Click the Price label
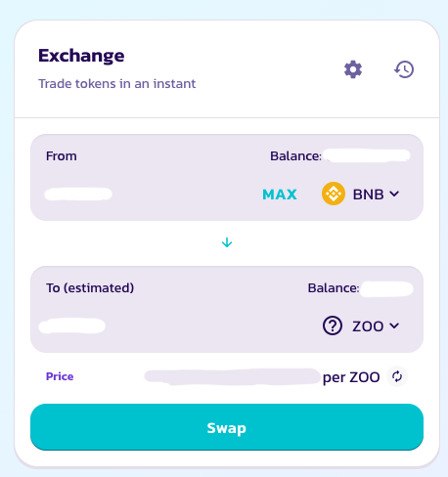The image size is (448, 477). pyautogui.click(x=60, y=376)
